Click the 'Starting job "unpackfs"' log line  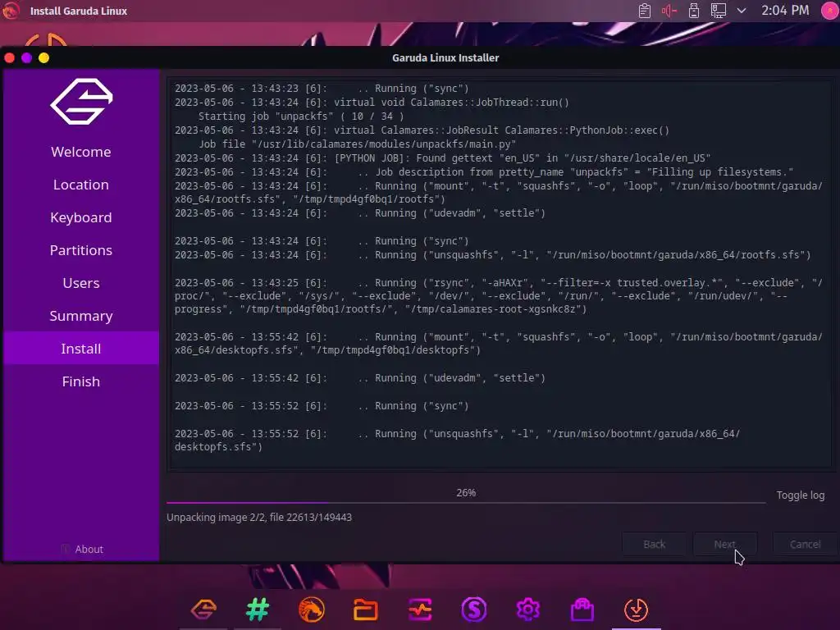point(301,116)
